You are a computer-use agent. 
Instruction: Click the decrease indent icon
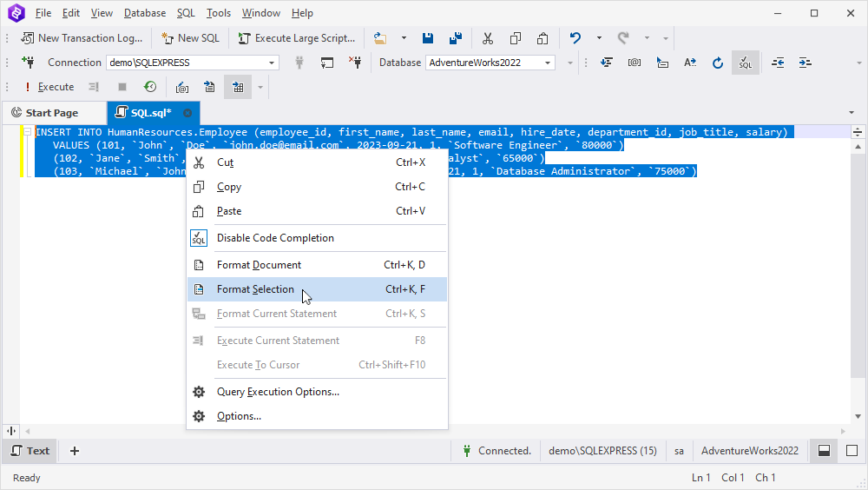pyautogui.click(x=778, y=63)
